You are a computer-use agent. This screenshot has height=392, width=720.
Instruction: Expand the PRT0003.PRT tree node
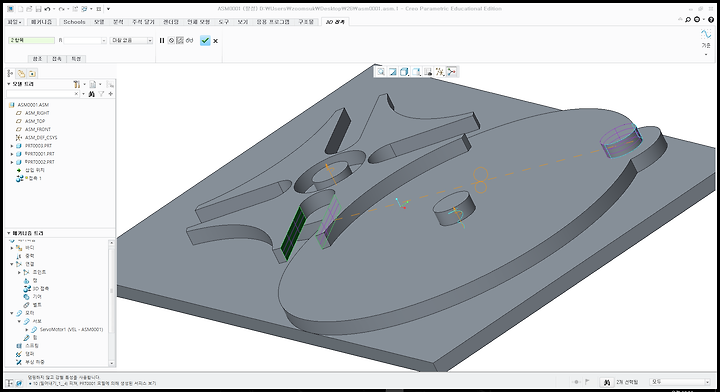tap(12, 146)
